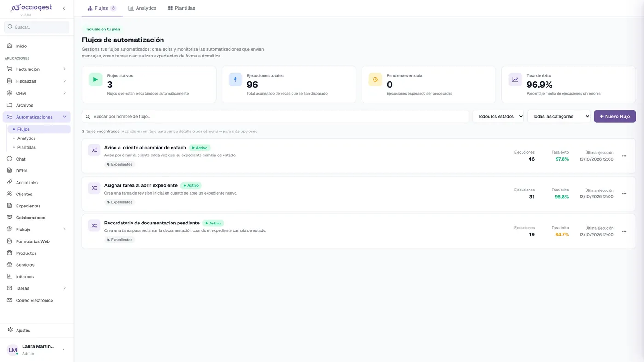This screenshot has height=362, width=644.
Task: Open options menu for Asignar tarea flow
Action: tap(624, 194)
